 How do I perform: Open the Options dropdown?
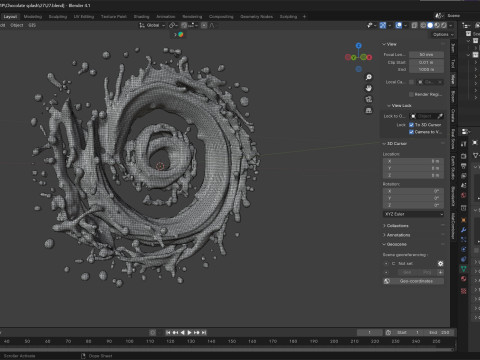(x=443, y=34)
